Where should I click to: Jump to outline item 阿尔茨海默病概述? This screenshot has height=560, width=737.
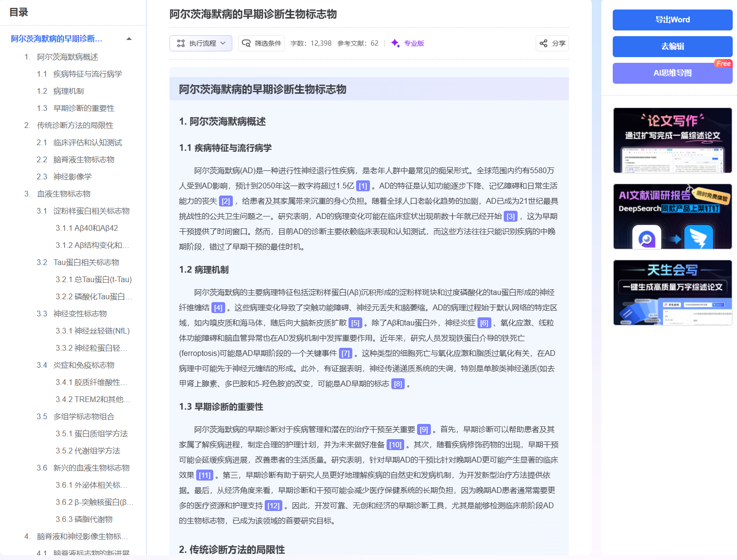[x=68, y=57]
